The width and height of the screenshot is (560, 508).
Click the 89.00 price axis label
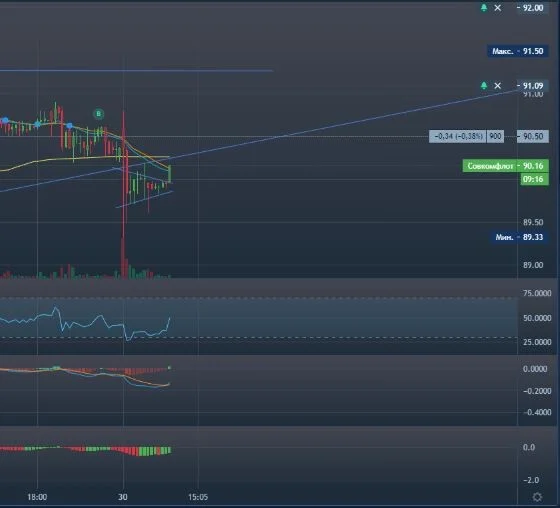[533, 265]
